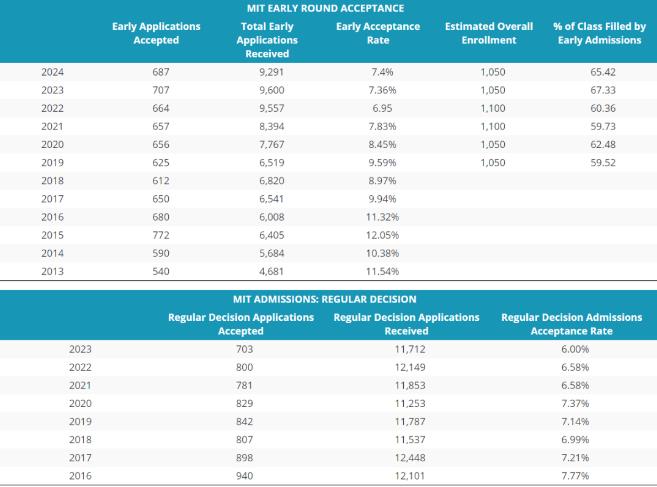This screenshot has width=657, height=487.
Task: Select the 7.36% early acceptance rate
Action: click(x=382, y=90)
